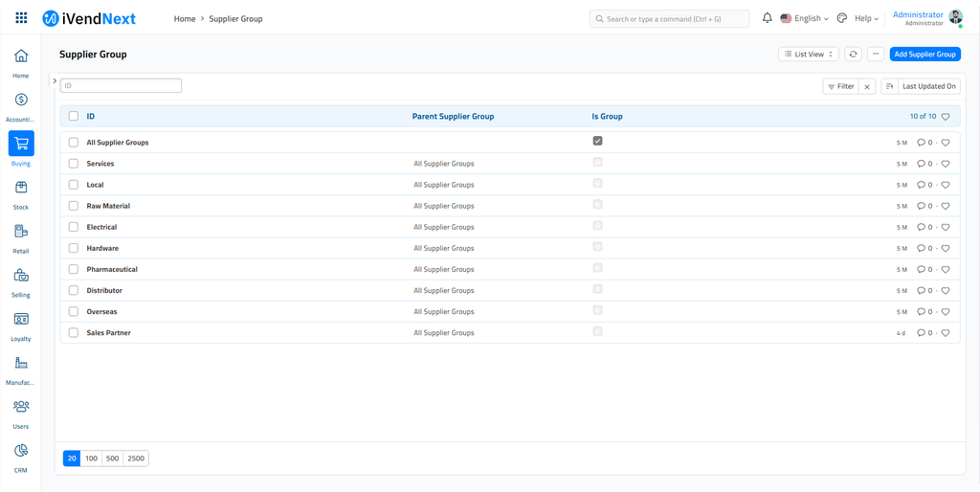Open the Raw Material record
980x492 pixels.
[108, 206]
